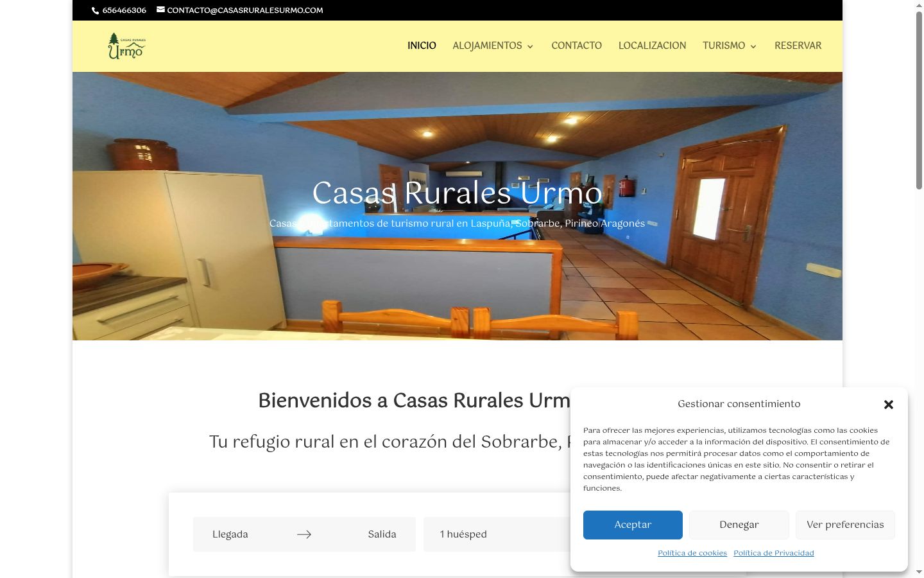Open the Política de cookies link

[x=692, y=553]
